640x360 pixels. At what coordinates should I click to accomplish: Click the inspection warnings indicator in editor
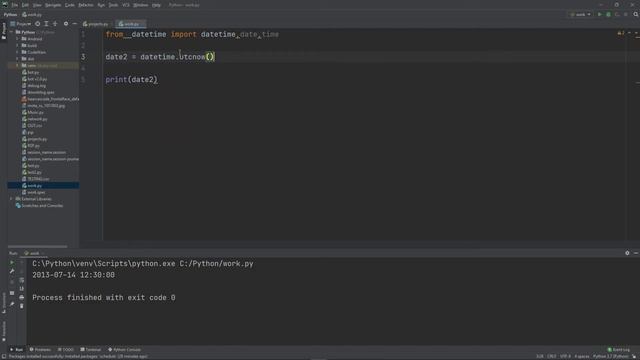[621, 33]
